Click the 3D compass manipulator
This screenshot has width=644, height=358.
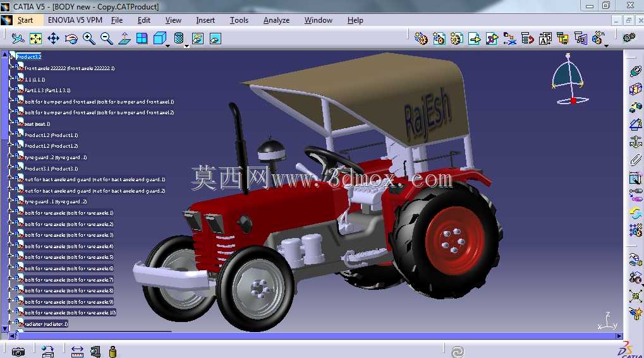pyautogui.click(x=569, y=79)
